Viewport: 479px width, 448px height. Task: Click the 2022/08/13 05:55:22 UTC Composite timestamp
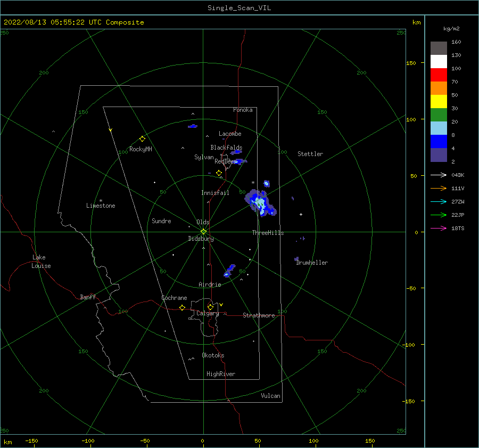(x=73, y=22)
